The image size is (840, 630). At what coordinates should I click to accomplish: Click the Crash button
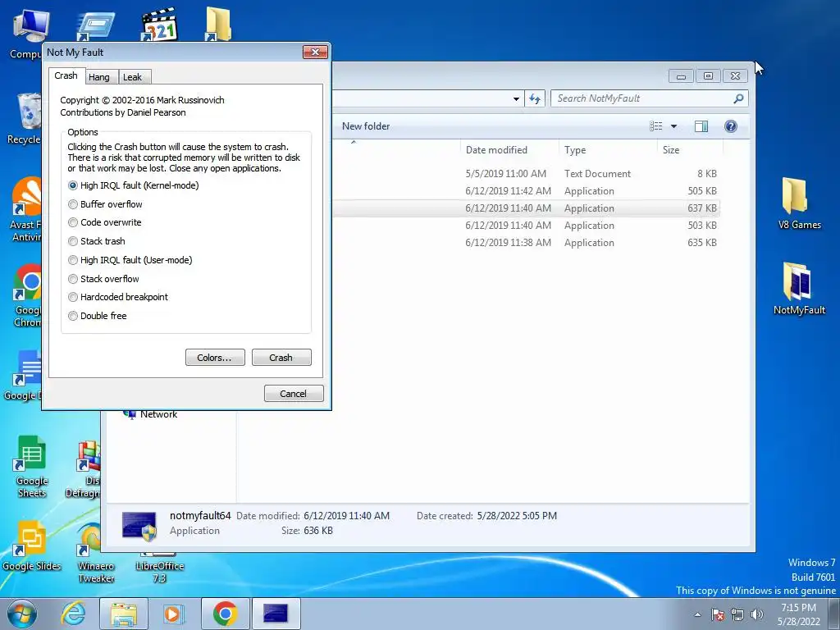point(281,358)
